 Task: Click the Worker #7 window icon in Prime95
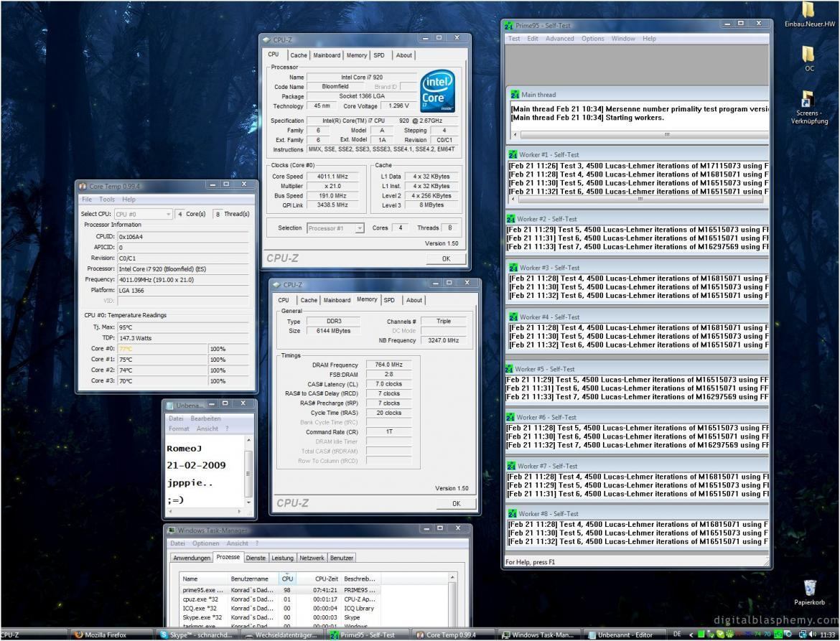tap(512, 466)
